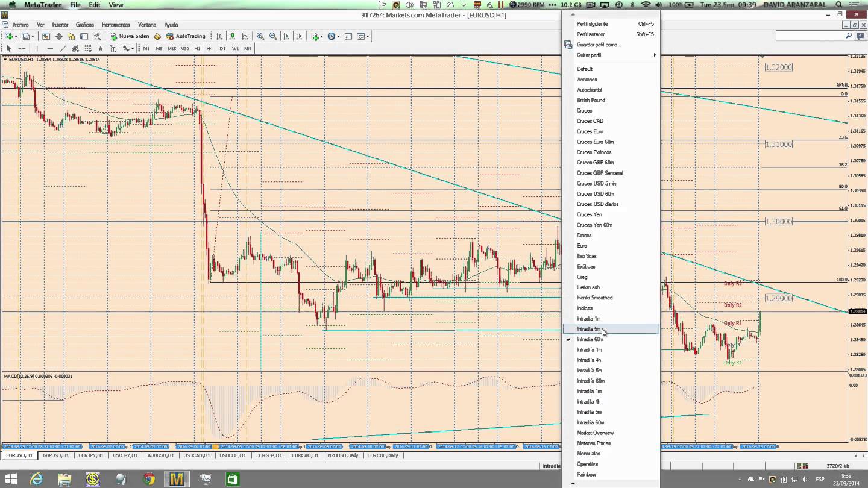Select the crosshair cursor tool
Viewport: 868px width, 488px height.
pyautogui.click(x=22, y=48)
